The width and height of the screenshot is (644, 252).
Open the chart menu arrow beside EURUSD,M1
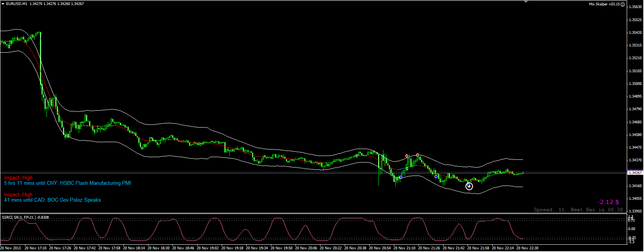tap(3, 4)
